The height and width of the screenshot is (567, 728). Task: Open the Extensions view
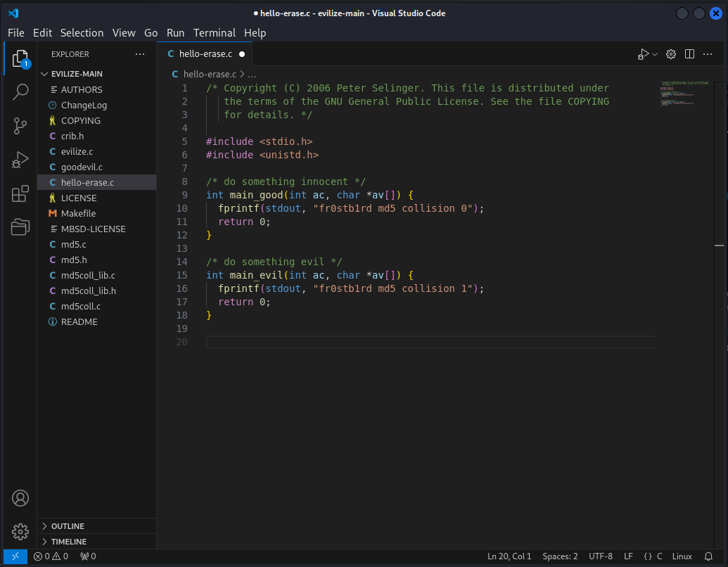pyautogui.click(x=20, y=193)
